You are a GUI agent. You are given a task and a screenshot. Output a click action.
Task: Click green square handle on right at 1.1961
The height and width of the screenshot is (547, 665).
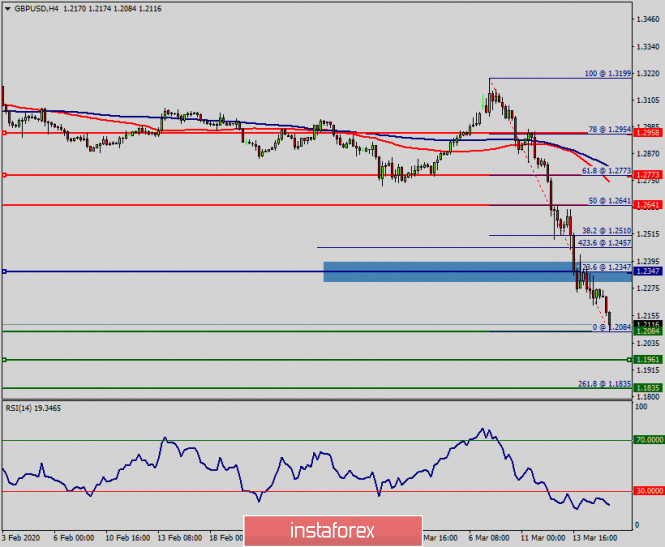(x=630, y=359)
